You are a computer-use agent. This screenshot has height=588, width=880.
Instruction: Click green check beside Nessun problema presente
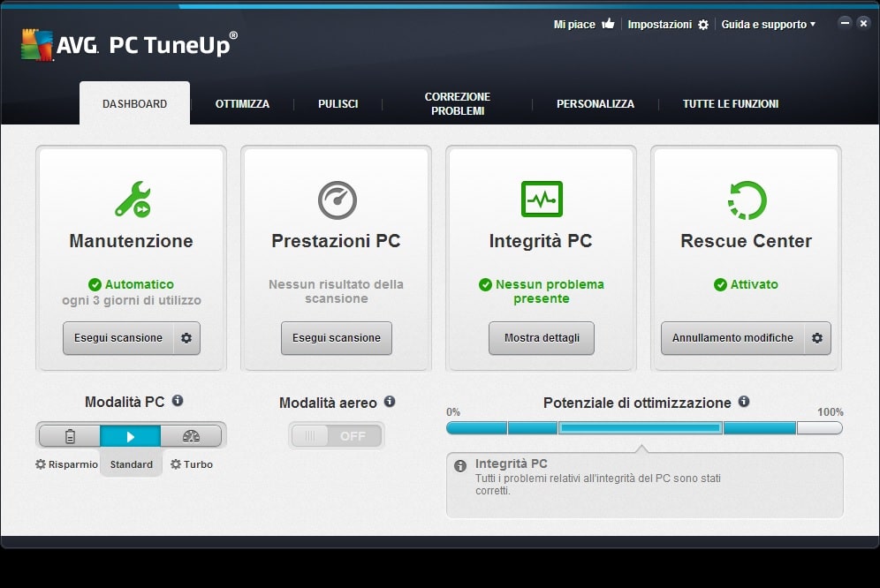(x=485, y=284)
